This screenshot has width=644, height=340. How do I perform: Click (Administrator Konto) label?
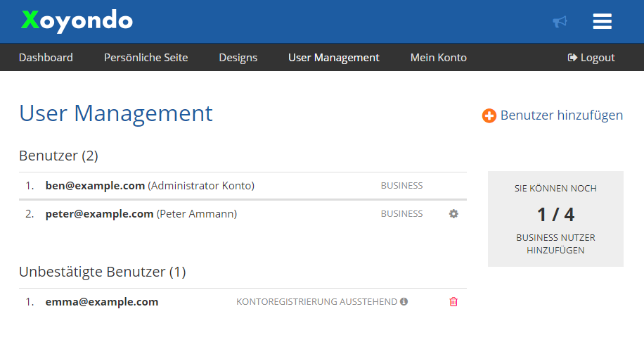coord(201,186)
